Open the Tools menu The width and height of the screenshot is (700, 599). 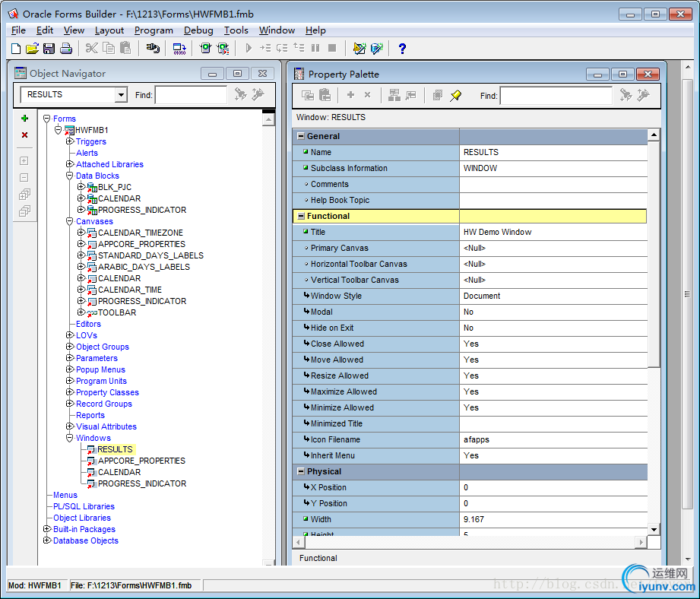[x=236, y=30]
